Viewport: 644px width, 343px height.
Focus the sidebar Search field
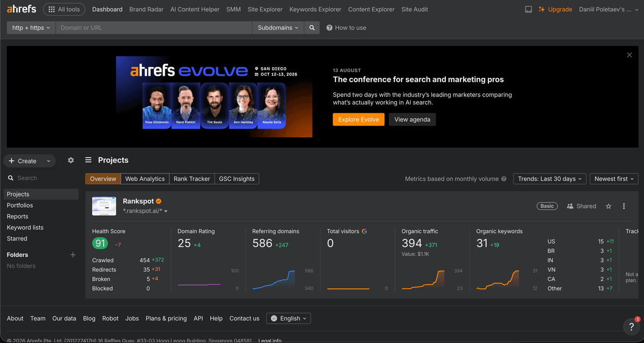(40, 178)
